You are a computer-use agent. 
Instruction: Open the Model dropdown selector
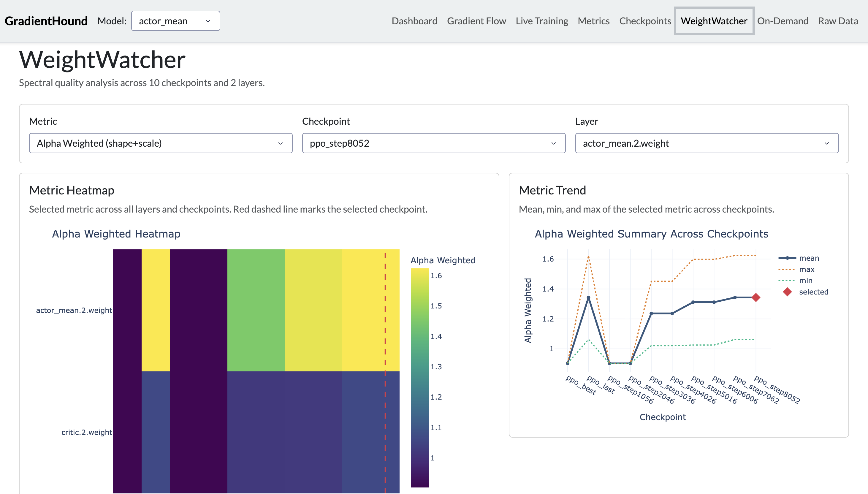point(175,21)
